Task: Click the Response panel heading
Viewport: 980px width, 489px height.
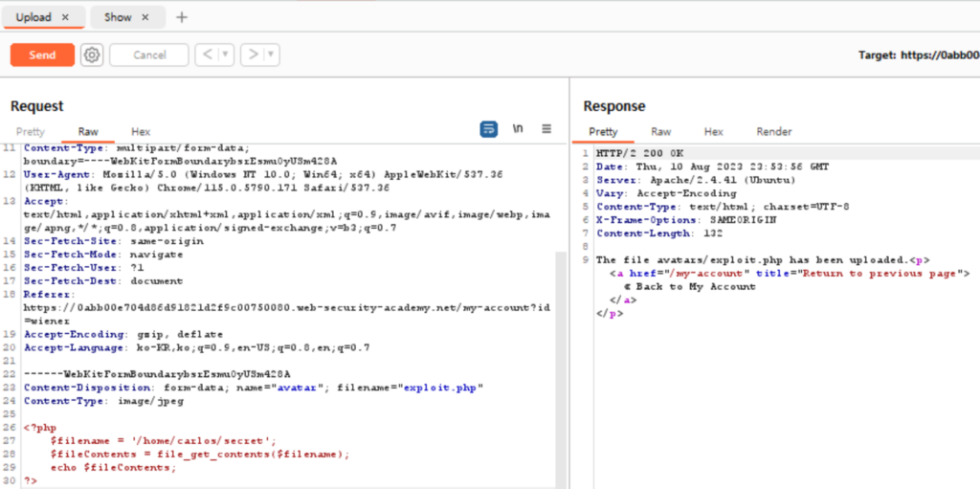Action: (614, 106)
